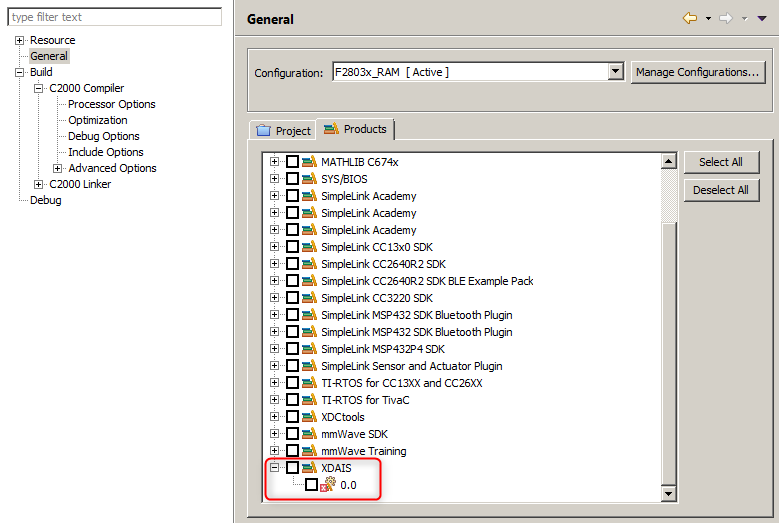Tick the SimpleLink CC3220 SDK checkbox
The image size is (779, 523).
pos(292,298)
